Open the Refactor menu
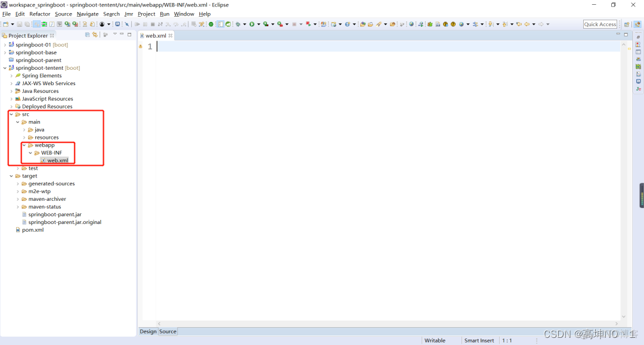 pyautogui.click(x=39, y=14)
